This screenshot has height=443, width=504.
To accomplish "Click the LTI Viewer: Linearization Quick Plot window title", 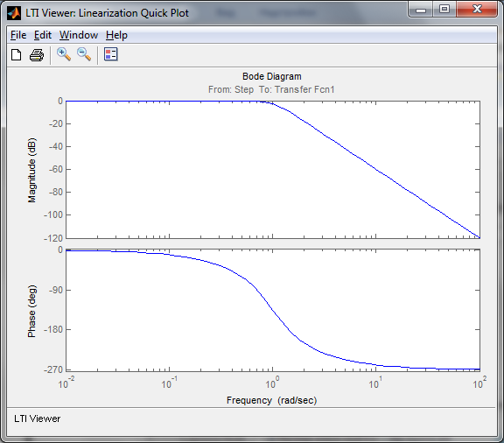I will tap(107, 13).
